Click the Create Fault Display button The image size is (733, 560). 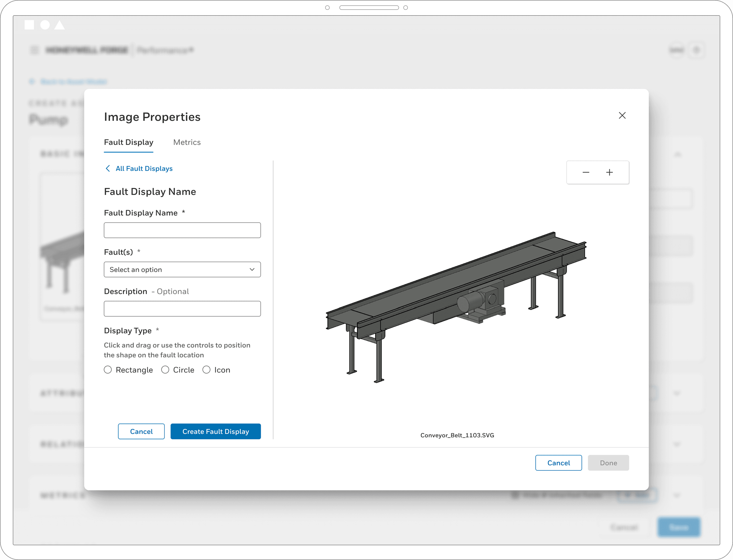click(x=216, y=431)
